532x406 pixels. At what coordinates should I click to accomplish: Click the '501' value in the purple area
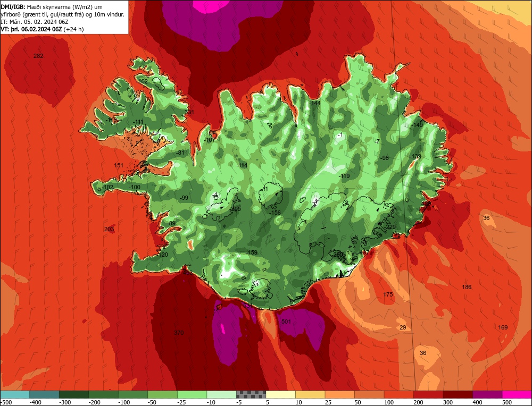286,322
